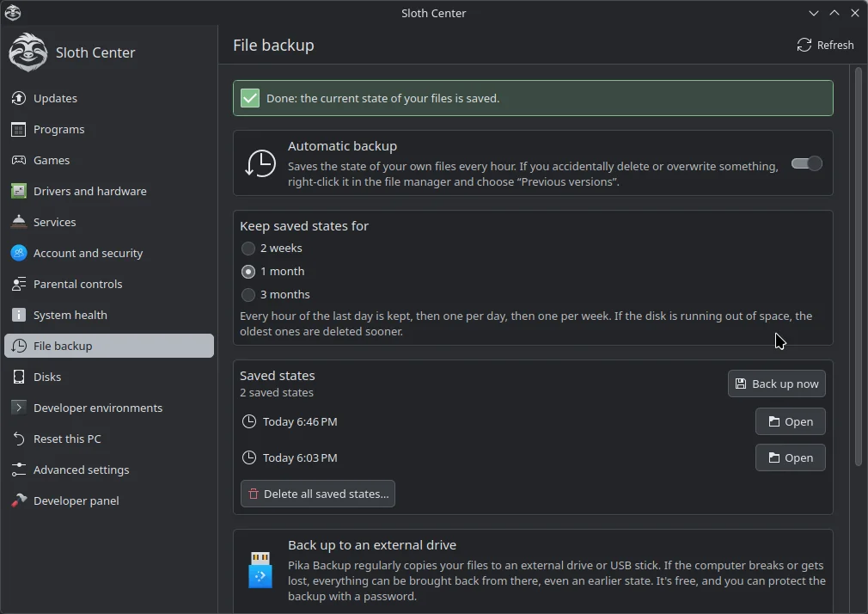Open the Today 6:03 PM saved state
868x614 pixels.
pos(791,457)
